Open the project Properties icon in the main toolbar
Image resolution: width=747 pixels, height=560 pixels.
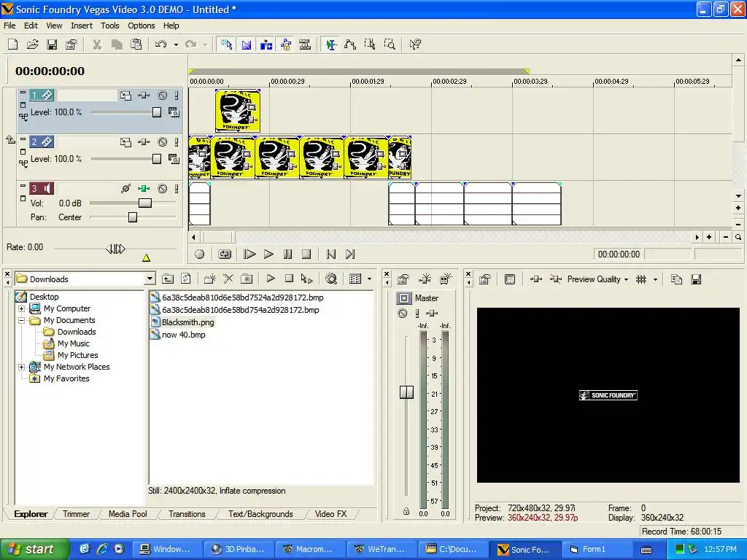71,44
